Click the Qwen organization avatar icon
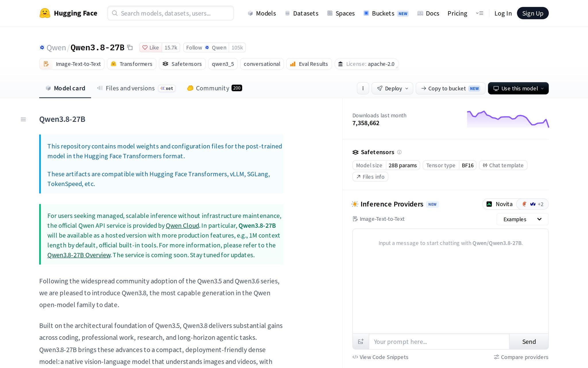 coord(42,47)
